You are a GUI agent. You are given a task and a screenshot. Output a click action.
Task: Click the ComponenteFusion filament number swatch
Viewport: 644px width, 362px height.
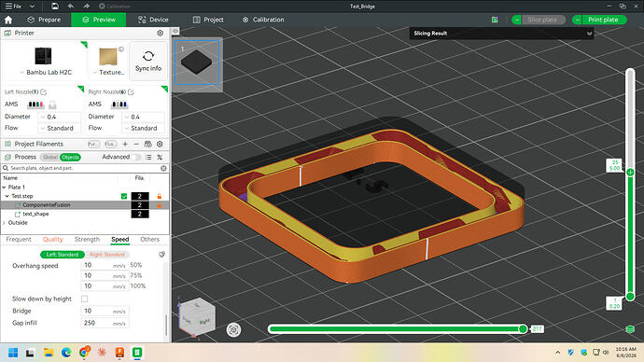[140, 205]
